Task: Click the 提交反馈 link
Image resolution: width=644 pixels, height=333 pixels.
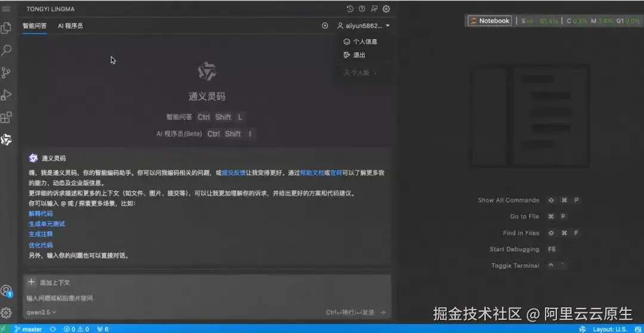Action: (x=234, y=173)
